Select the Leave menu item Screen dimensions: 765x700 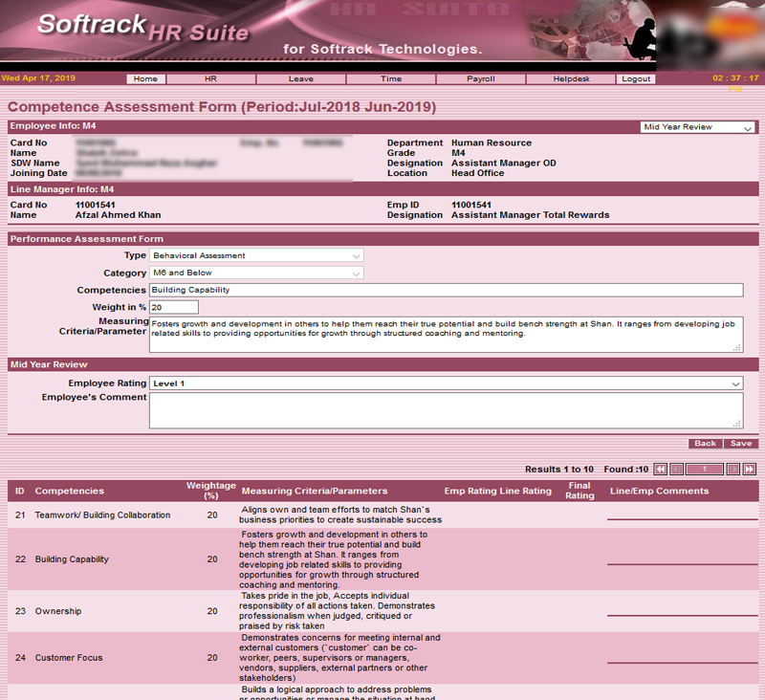pyautogui.click(x=300, y=79)
